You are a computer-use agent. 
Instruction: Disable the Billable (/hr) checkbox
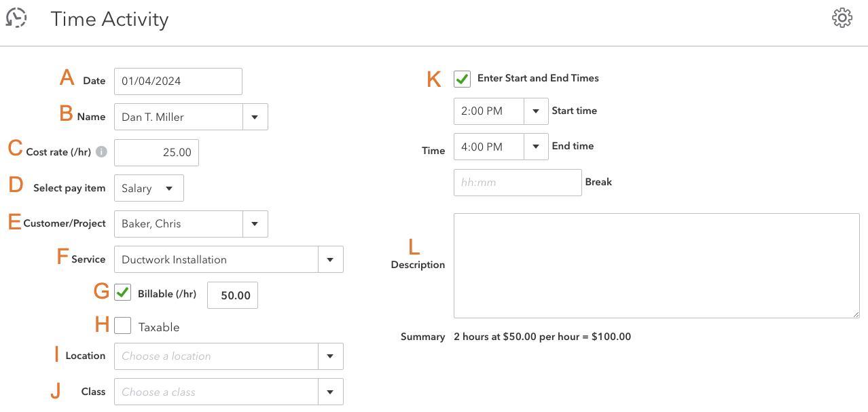click(123, 293)
